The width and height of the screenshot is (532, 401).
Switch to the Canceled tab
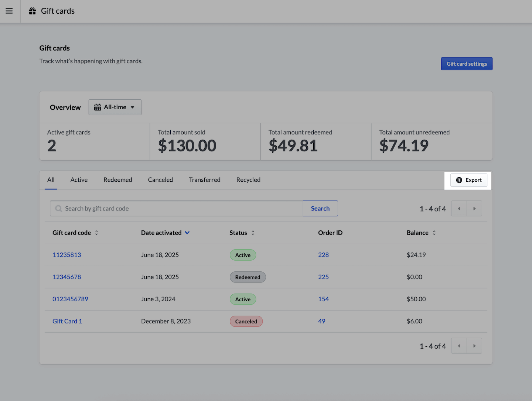(160, 180)
